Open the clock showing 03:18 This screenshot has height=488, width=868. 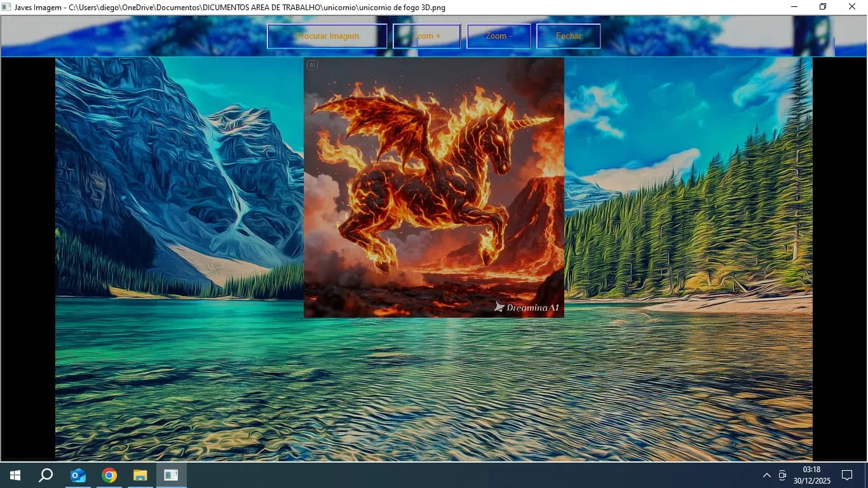(x=811, y=475)
